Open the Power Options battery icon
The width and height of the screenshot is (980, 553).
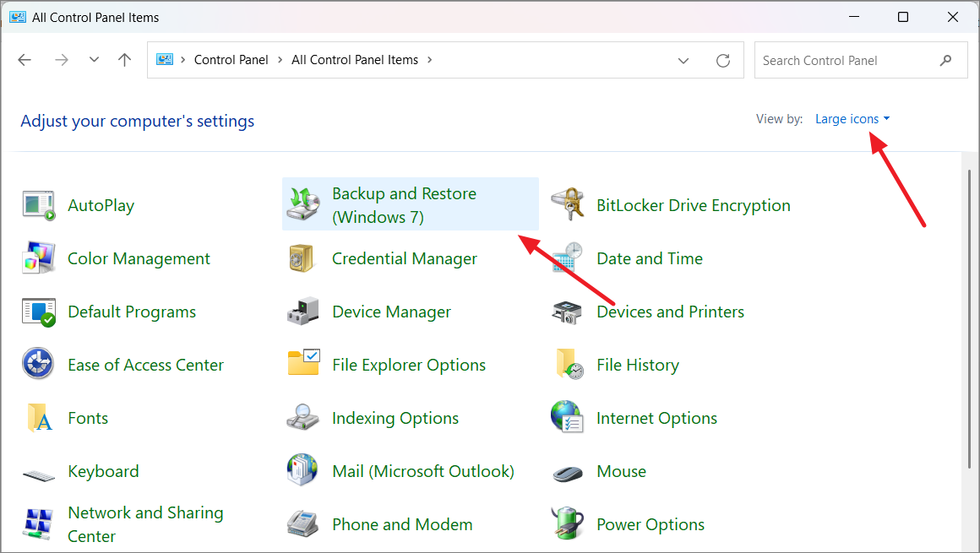[x=568, y=523]
